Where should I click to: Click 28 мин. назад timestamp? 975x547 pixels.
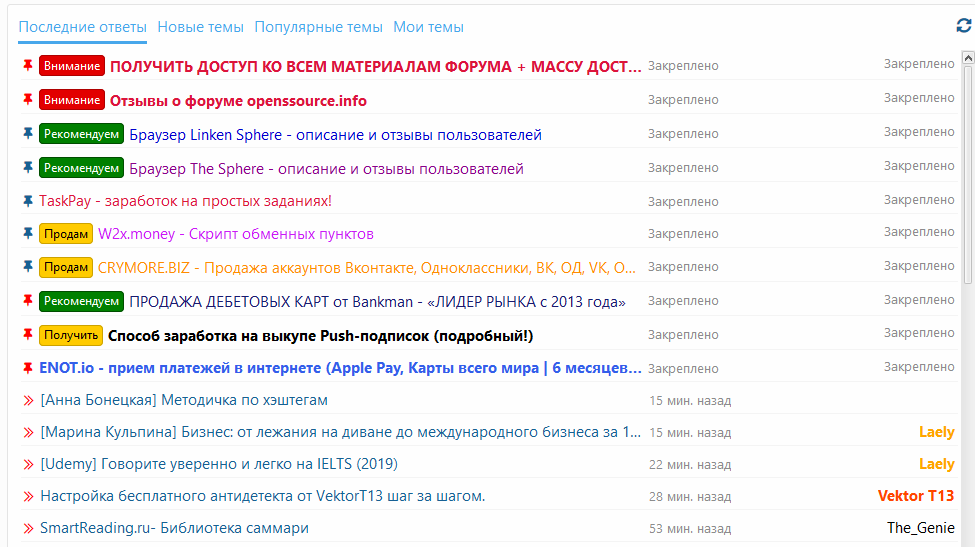pos(690,497)
